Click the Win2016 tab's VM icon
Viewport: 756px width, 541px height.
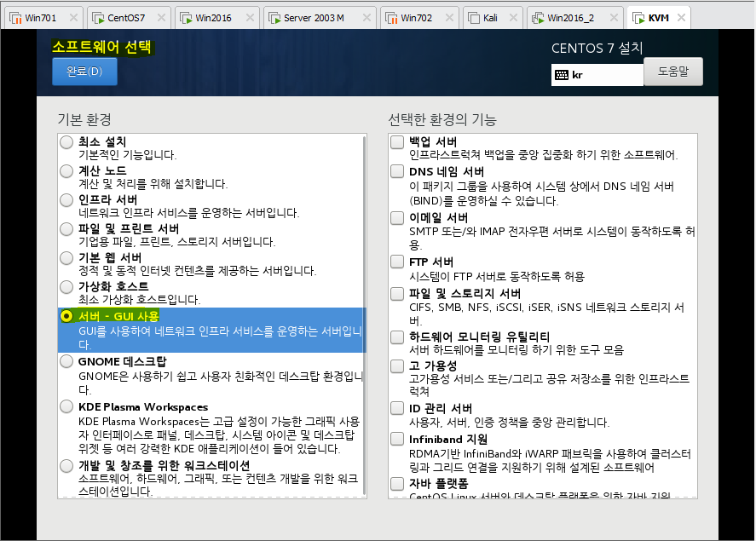(186, 18)
